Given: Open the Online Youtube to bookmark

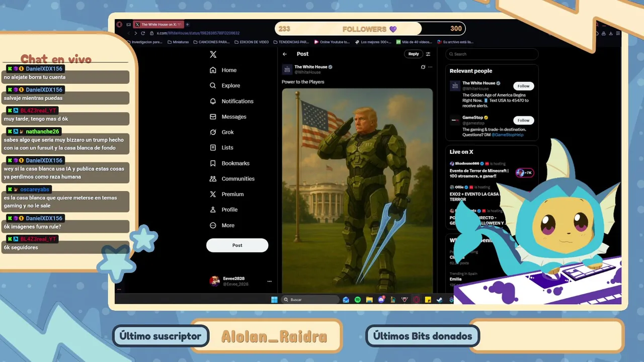Looking at the screenshot, I should (332, 42).
